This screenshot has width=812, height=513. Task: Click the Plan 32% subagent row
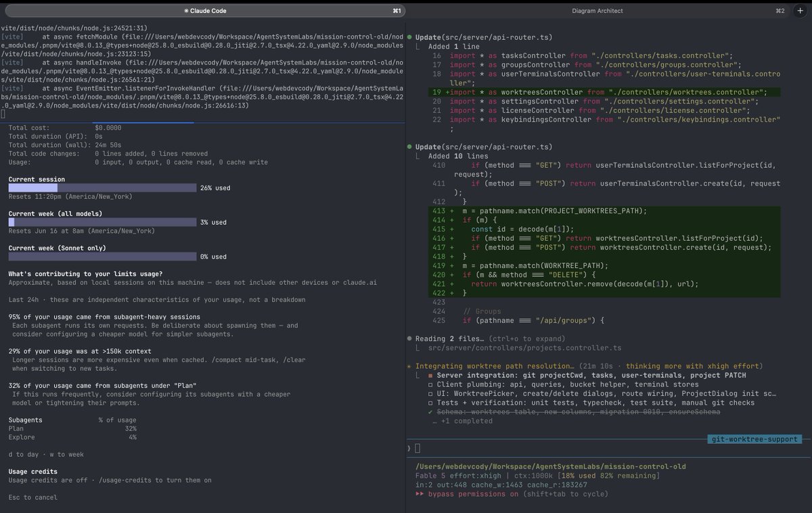coord(72,428)
